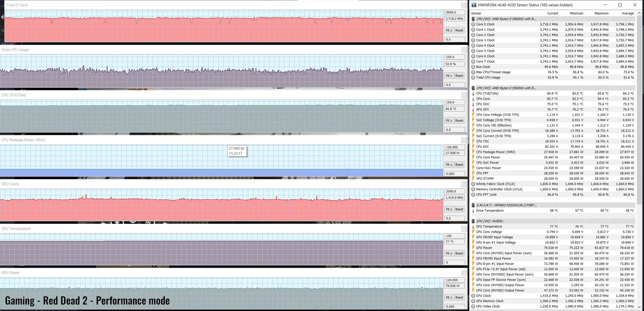Click the thermometer icon for APU GFX
Viewport: 644px width, 311px height.
[473, 109]
